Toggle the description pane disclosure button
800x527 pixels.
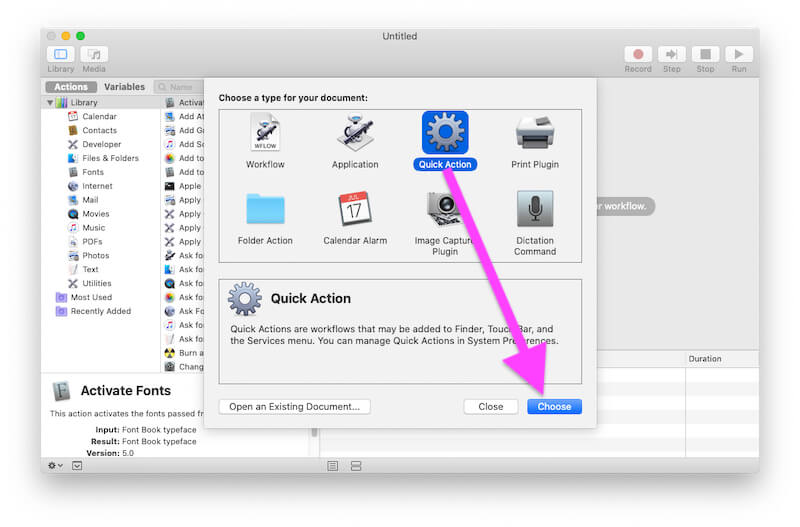pos(77,466)
